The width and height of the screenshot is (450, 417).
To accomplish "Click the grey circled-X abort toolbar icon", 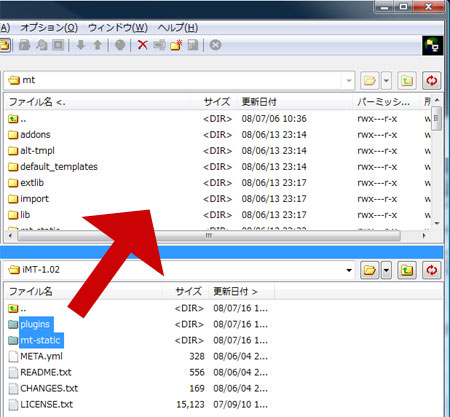I will coord(215,45).
